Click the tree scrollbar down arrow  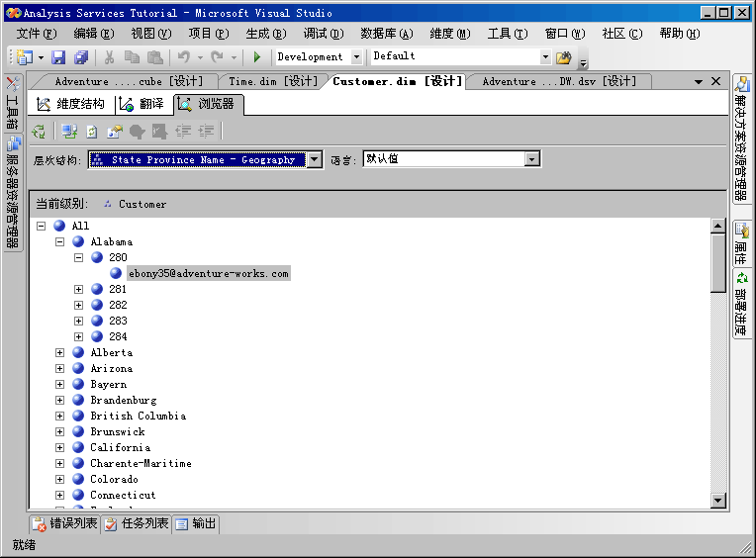click(x=718, y=501)
